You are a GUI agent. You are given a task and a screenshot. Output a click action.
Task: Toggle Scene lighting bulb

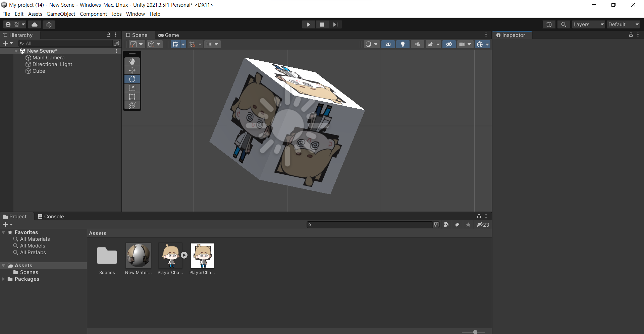coord(403,44)
